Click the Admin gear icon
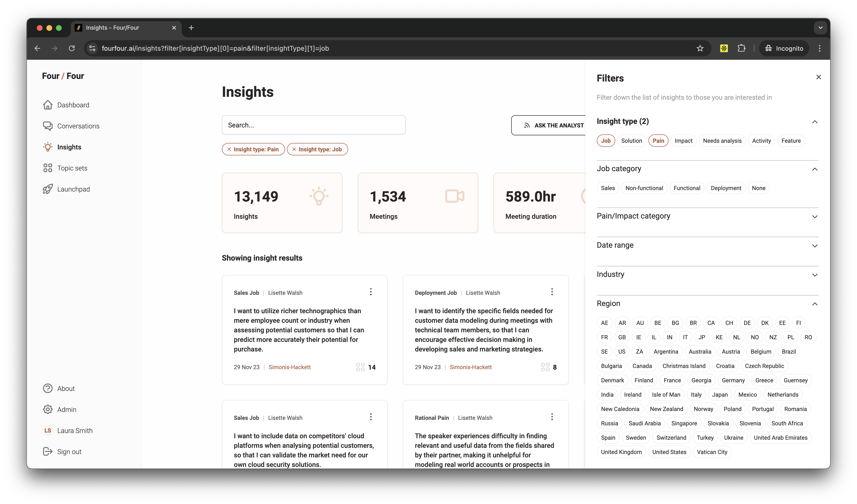The width and height of the screenshot is (857, 504). (x=48, y=410)
